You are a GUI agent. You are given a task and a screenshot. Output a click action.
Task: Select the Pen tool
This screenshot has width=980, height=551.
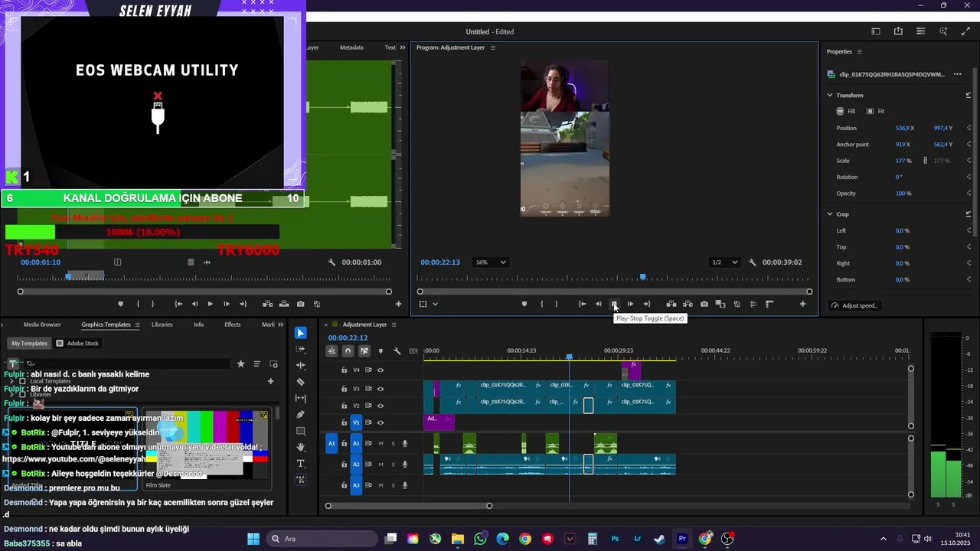pyautogui.click(x=301, y=415)
